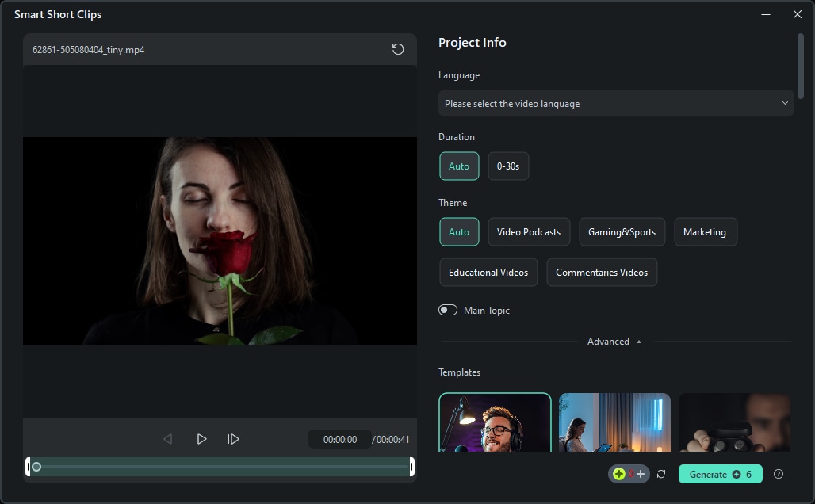Step back to the previous frame
This screenshot has width=815, height=504.
pyautogui.click(x=169, y=439)
